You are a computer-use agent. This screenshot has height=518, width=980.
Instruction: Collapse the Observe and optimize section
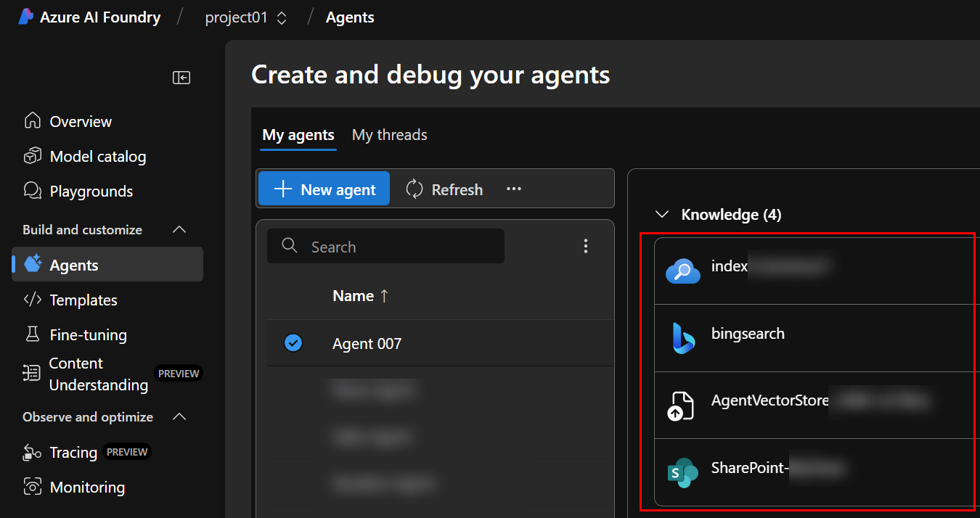point(179,417)
